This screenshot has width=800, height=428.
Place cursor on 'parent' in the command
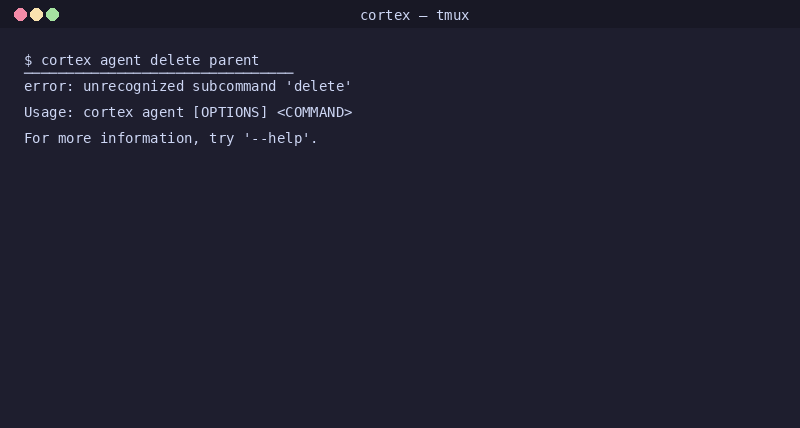[234, 61]
